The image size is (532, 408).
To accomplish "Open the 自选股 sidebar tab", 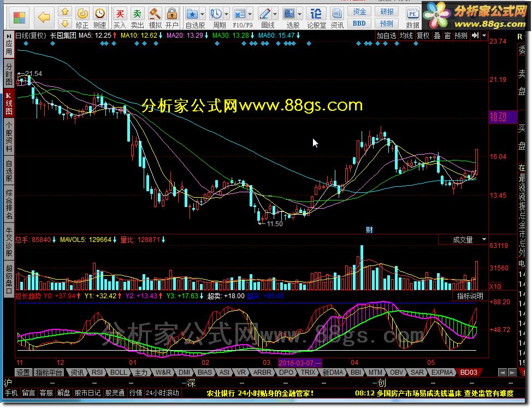I will (9, 172).
